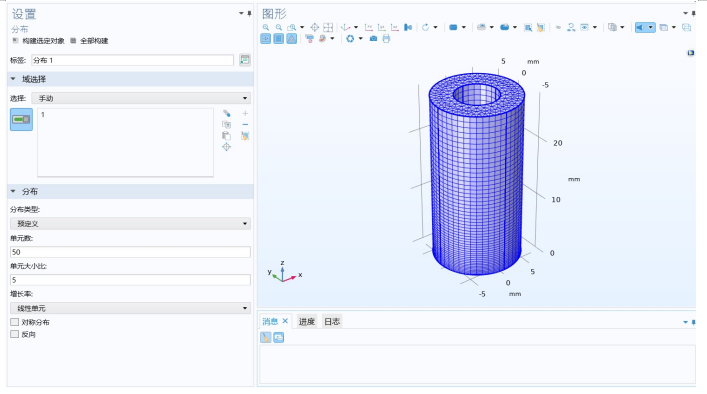
Task: Open the 增长率 dropdown showing 线性单元
Action: coord(130,308)
